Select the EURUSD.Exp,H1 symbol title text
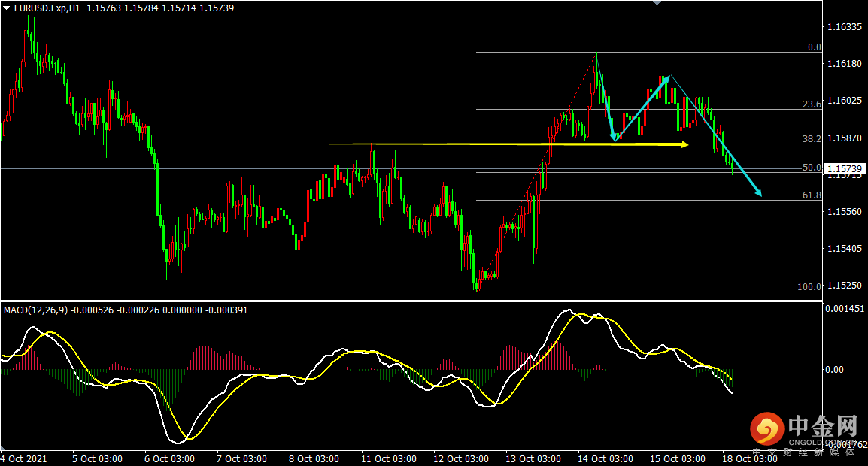This screenshot has height=466, width=868. (x=47, y=8)
